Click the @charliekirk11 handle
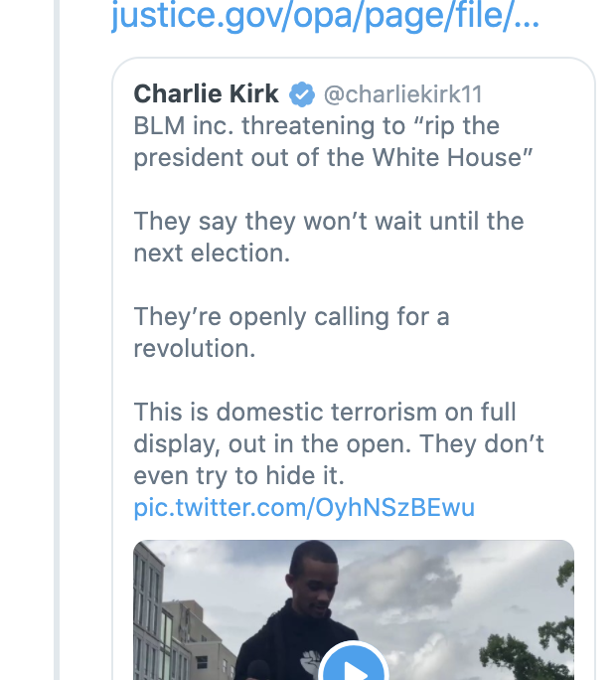The height and width of the screenshot is (680, 616). pos(403,95)
